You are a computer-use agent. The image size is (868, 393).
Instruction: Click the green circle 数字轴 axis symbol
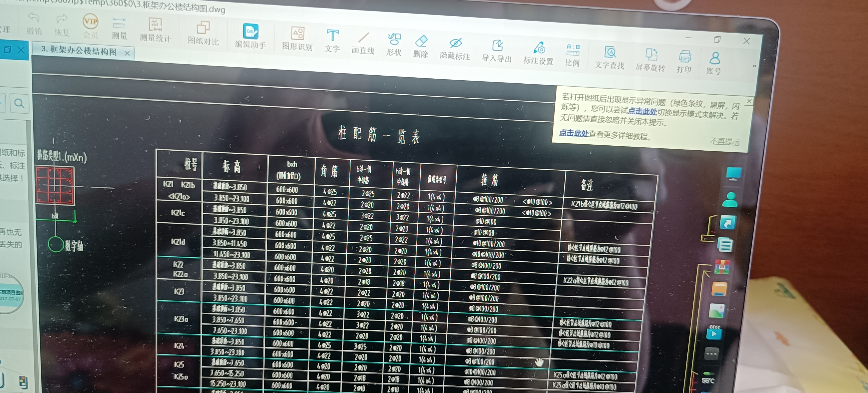point(56,244)
